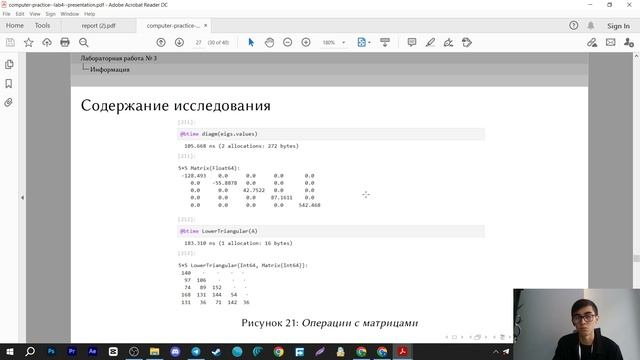Open the page thumbnails panel
This screenshot has height=360, width=640.
[9, 64]
